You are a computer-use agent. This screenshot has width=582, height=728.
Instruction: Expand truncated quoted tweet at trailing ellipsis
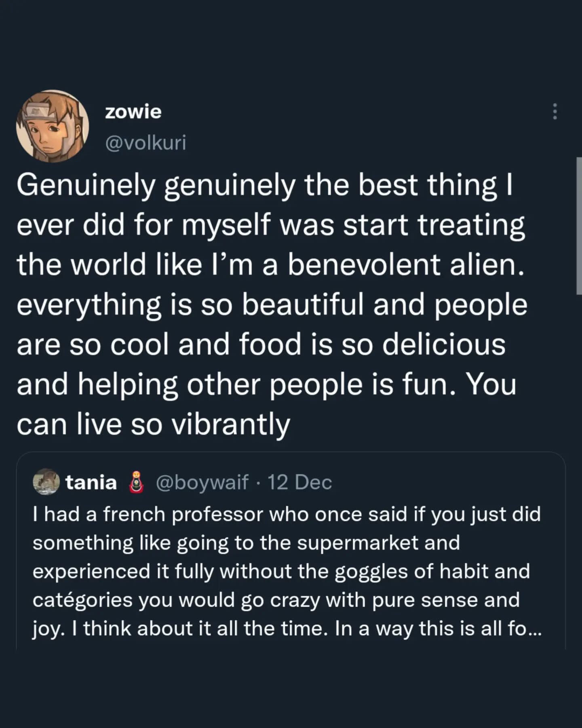tap(532, 629)
